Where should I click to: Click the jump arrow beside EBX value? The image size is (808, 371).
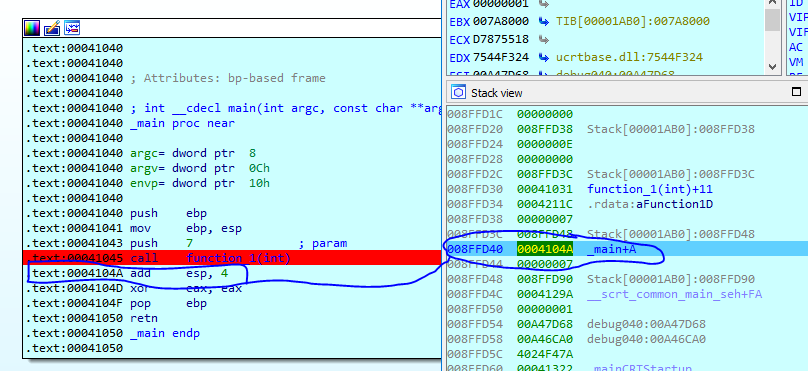coord(543,22)
